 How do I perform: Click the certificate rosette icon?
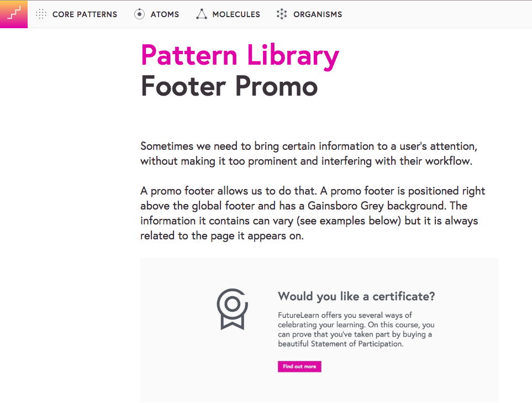[x=232, y=308]
